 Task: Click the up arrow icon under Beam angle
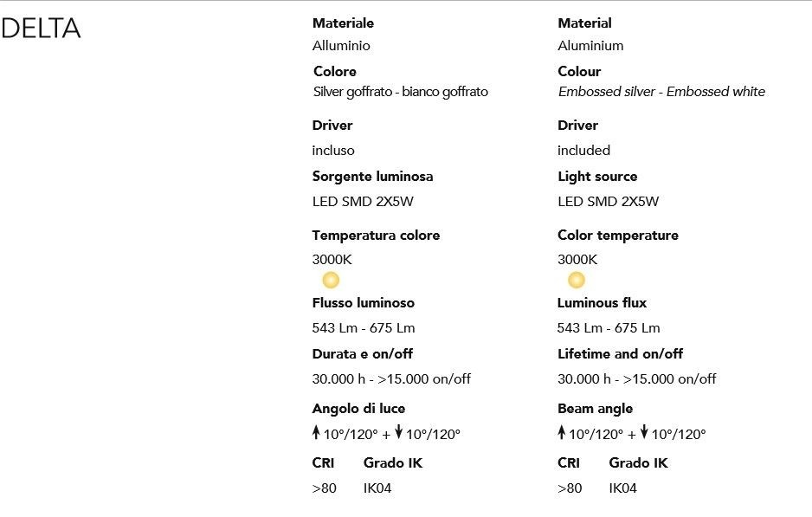(x=562, y=433)
